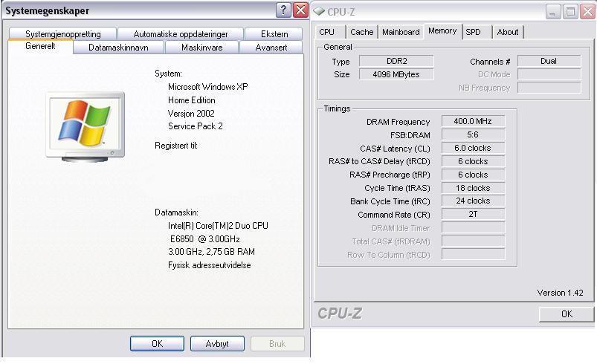Viewport: 597px width, 364px height.
Task: Open the SPD tab in CPU-Z
Action: 474,33
